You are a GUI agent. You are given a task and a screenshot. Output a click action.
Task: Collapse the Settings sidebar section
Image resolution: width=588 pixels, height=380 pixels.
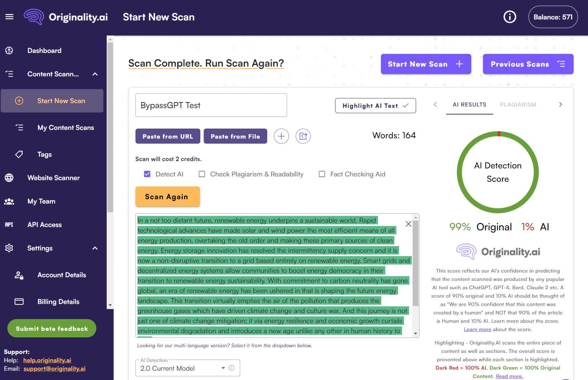tap(95, 248)
